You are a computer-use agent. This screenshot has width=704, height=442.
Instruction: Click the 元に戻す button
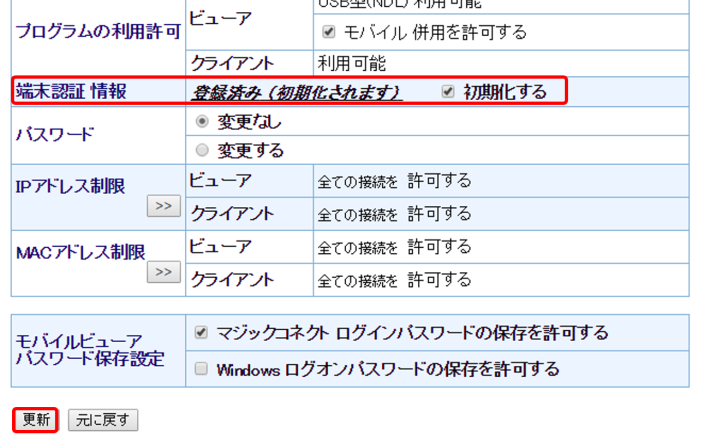(103, 420)
